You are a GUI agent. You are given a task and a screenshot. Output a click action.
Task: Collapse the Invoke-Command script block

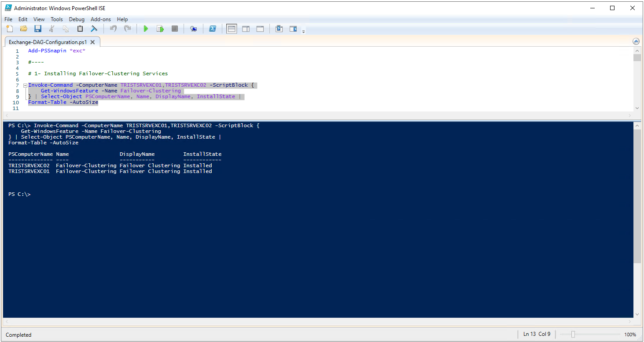(x=25, y=85)
